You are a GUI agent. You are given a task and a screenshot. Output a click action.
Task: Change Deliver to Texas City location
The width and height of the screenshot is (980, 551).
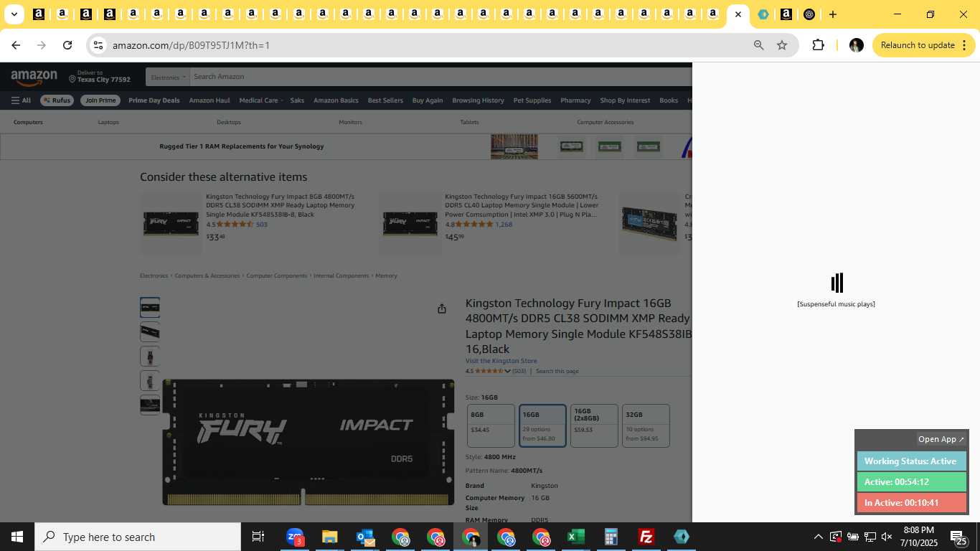click(x=100, y=77)
